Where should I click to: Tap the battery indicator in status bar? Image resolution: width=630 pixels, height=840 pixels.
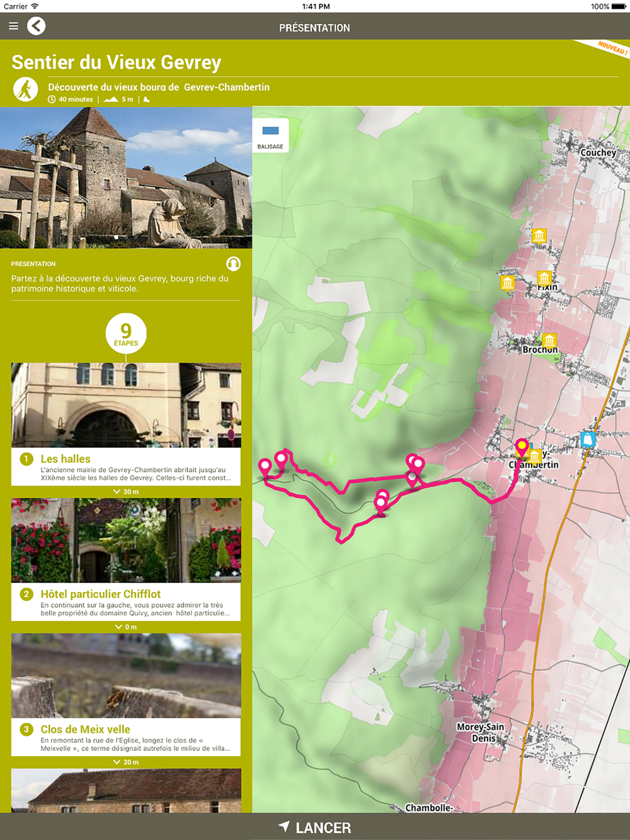pyautogui.click(x=619, y=6)
